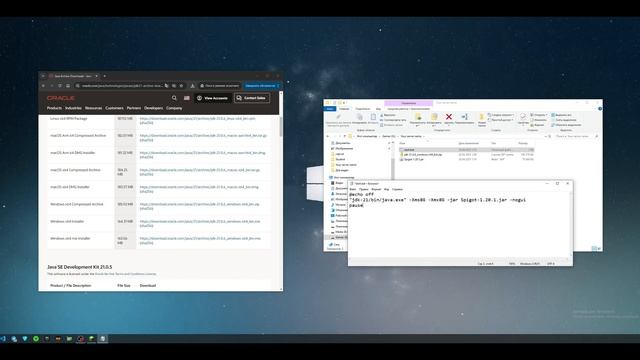
Task: Select the jdk-21 windows-x64 zip file in Explorer
Action: 466,155
